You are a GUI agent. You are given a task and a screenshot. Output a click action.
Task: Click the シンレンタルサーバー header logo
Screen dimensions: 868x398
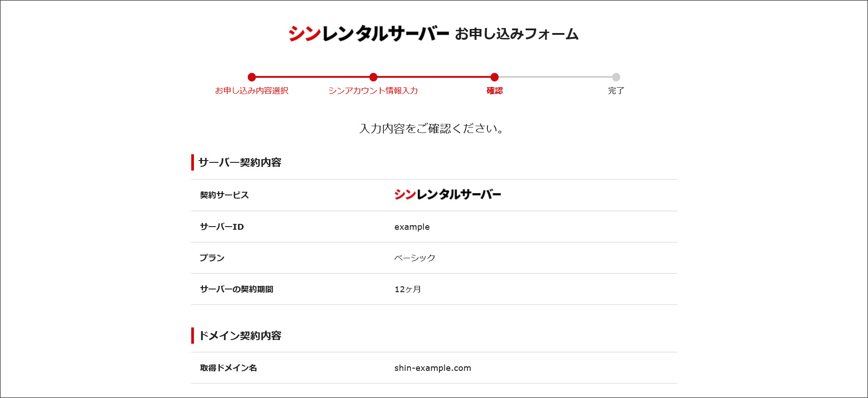point(368,33)
